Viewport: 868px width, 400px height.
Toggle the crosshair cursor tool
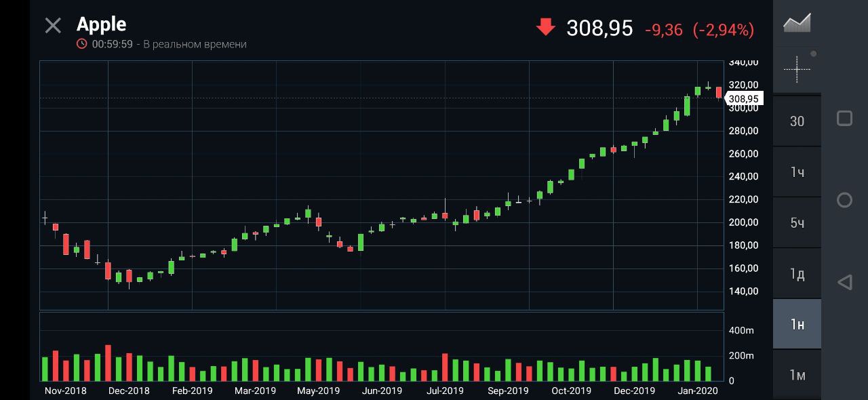point(797,68)
